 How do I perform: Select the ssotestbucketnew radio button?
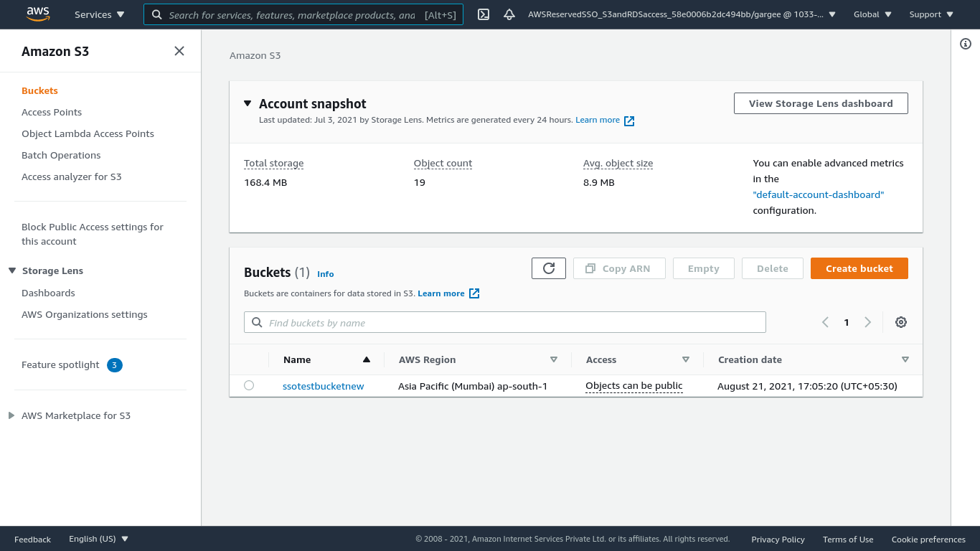click(249, 385)
